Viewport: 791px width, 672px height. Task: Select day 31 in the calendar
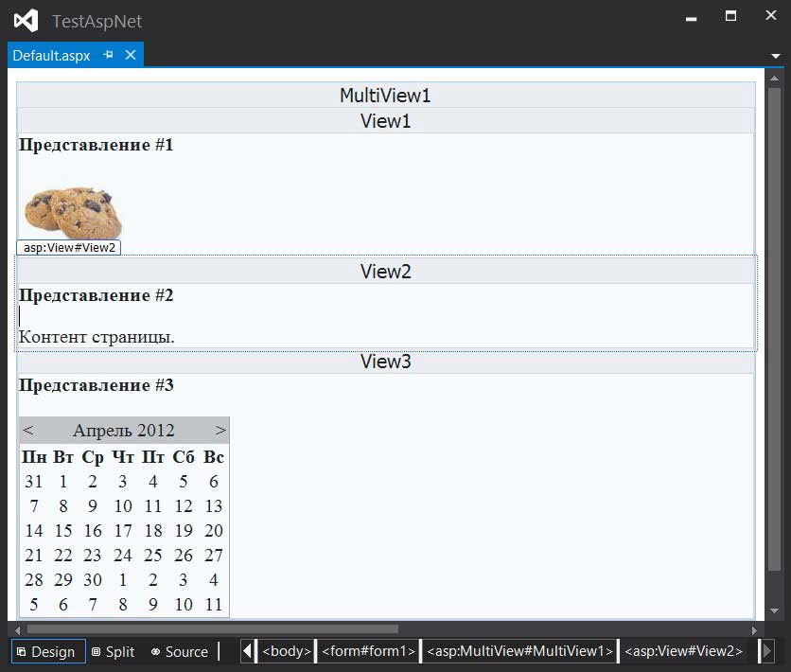pyautogui.click(x=33, y=482)
